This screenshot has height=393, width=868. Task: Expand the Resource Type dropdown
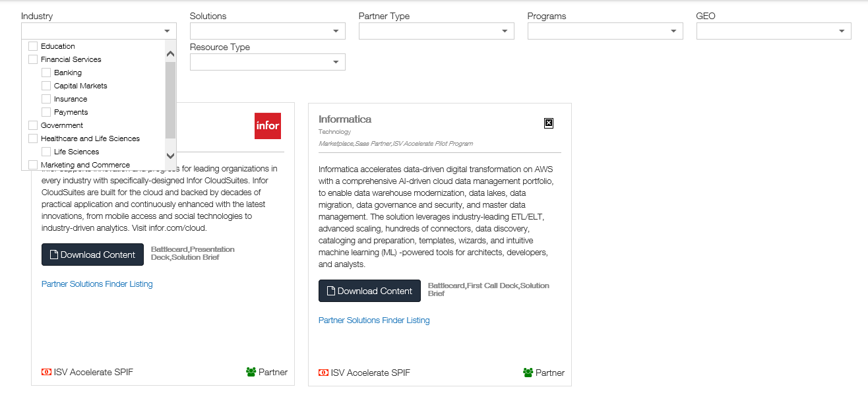[268, 62]
